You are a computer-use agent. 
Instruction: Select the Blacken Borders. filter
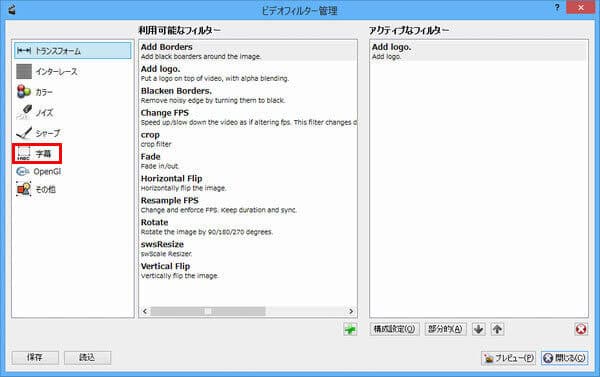click(248, 95)
